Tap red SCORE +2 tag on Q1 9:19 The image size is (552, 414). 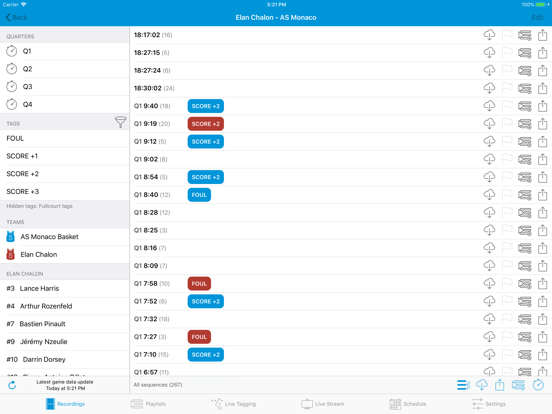206,124
